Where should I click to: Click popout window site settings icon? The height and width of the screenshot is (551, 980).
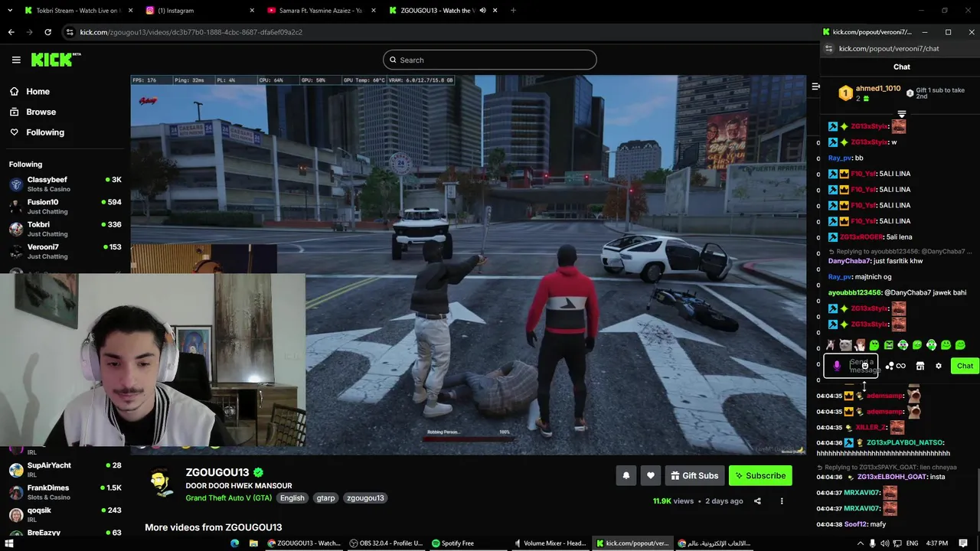829,48
